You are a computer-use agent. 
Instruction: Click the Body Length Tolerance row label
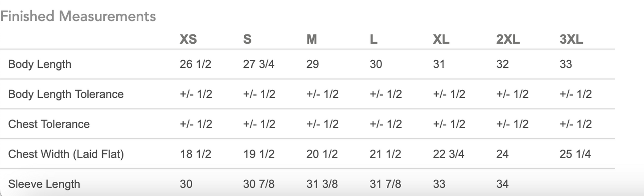pyautogui.click(x=66, y=94)
